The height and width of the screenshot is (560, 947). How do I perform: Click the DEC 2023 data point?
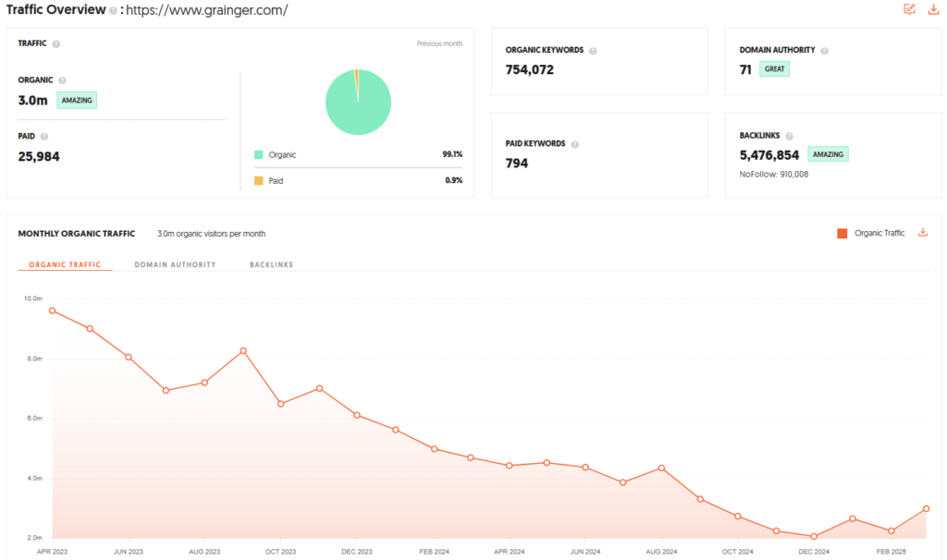(357, 415)
